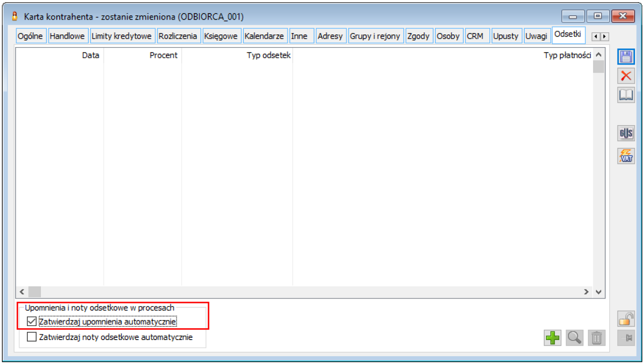Click the padlock icon on right sidebar
Image resolution: width=644 pixels, height=364 pixels.
click(626, 319)
